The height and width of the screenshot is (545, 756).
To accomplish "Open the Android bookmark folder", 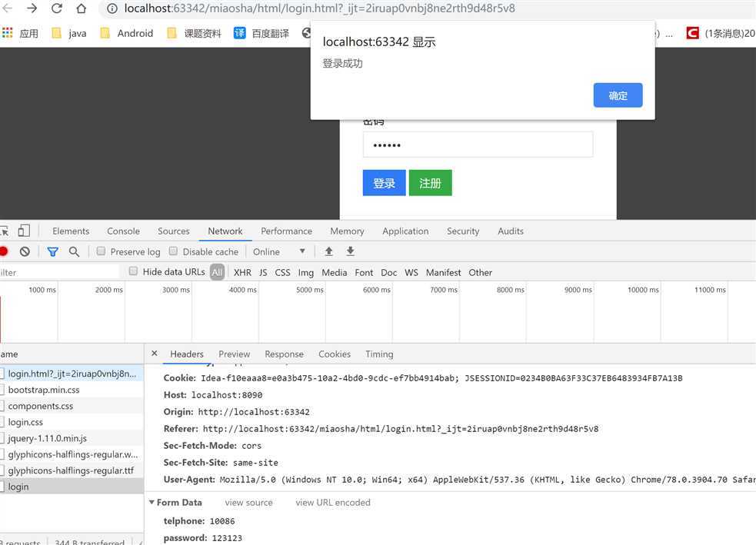I will click(x=126, y=33).
